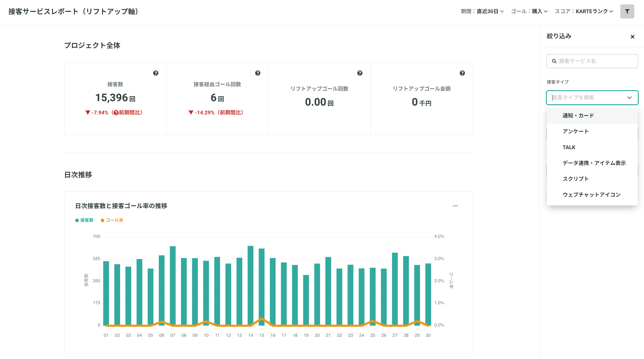Screen dimensions: 644x359
Task: Toggle ゴール率 legend series
Action: (112, 220)
